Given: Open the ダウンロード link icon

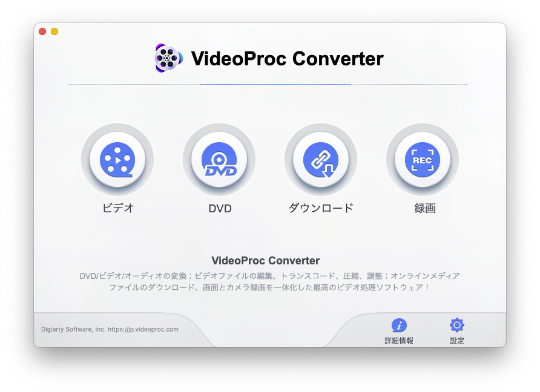Looking at the screenshot, I should 321,160.
